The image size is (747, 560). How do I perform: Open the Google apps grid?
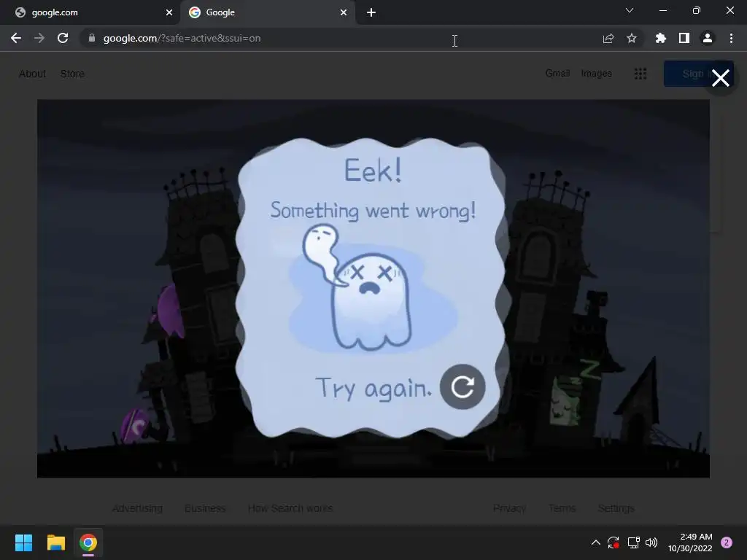[x=640, y=74]
